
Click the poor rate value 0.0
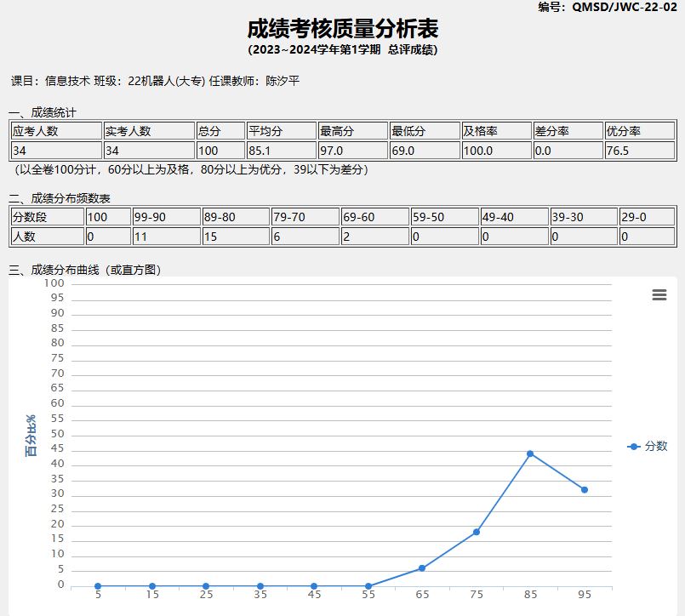pos(568,151)
